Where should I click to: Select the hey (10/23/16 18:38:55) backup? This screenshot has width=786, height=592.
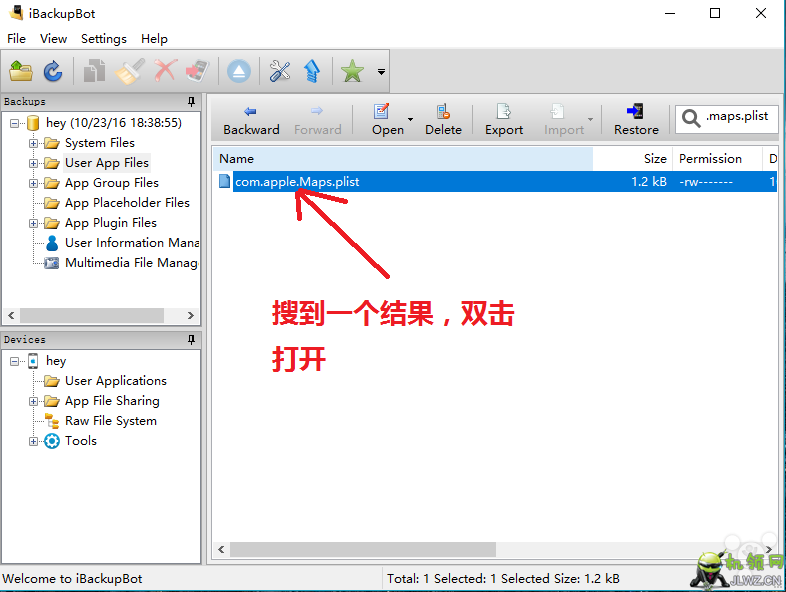tap(113, 123)
